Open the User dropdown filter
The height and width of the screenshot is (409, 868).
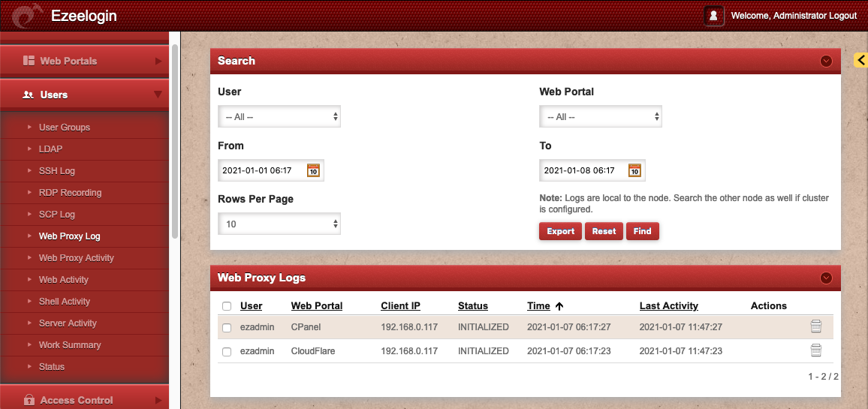click(279, 117)
